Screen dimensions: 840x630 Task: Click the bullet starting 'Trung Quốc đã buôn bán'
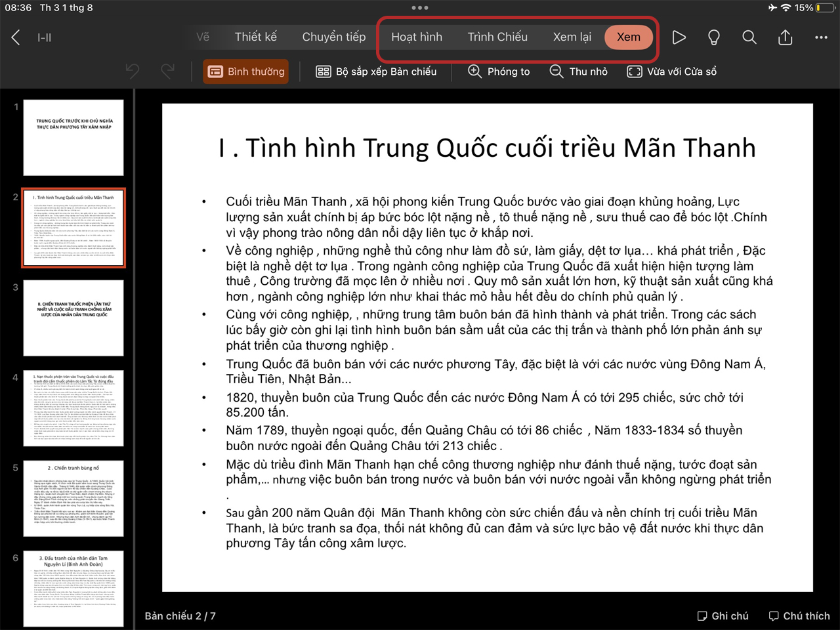[x=495, y=371]
